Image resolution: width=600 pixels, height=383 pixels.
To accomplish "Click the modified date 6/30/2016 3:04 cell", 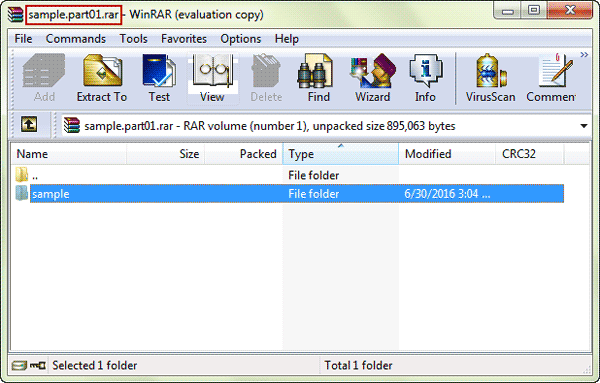I will (x=447, y=194).
